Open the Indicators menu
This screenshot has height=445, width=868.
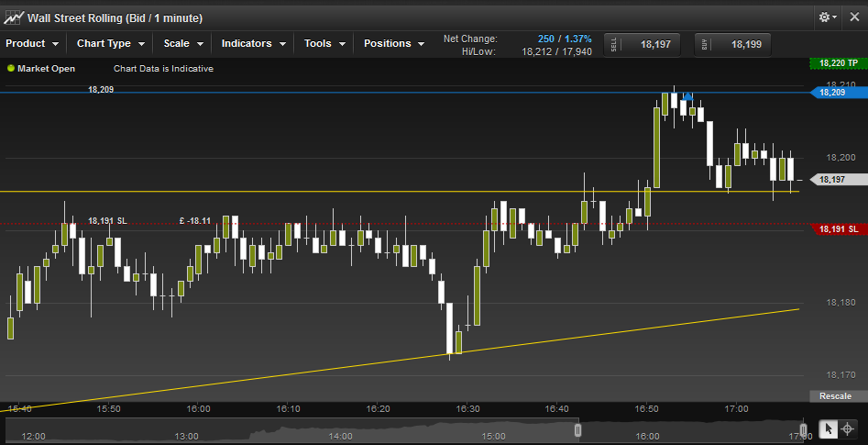(254, 43)
